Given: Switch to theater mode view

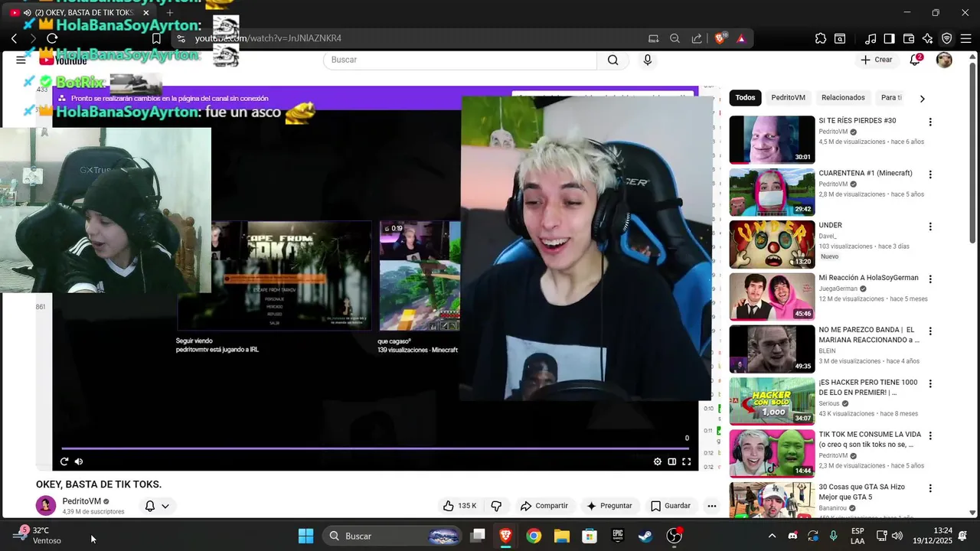Looking at the screenshot, I should tap(672, 461).
